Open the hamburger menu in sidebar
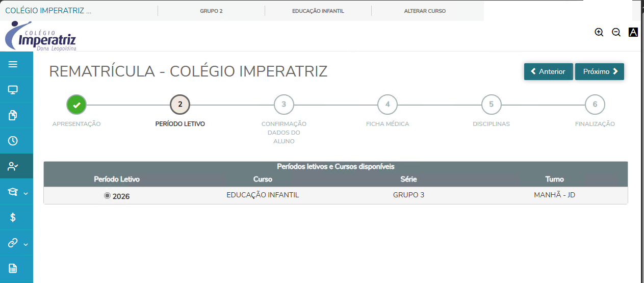This screenshot has width=644, height=283. point(13,64)
